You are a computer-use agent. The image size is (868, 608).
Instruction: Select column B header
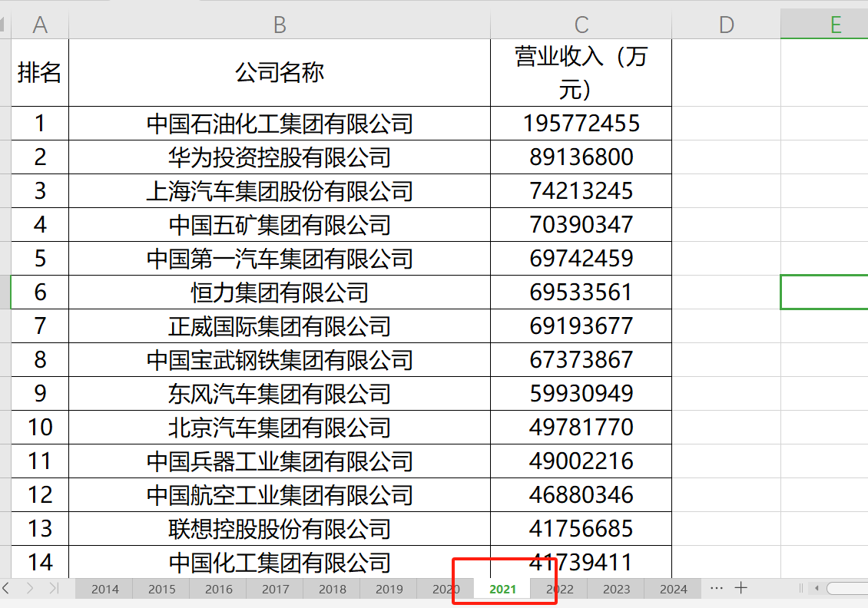[x=279, y=24]
